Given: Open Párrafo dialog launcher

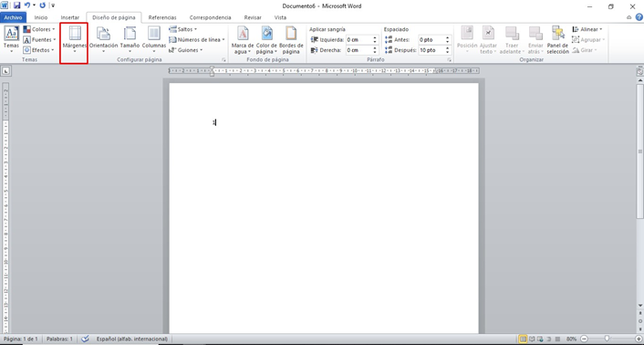Looking at the screenshot, I should (450, 60).
